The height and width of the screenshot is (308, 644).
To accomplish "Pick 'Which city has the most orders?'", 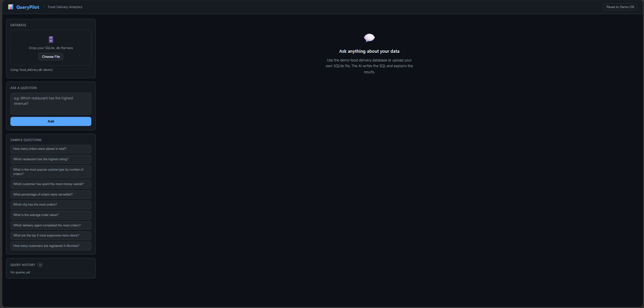I will coord(51,205).
